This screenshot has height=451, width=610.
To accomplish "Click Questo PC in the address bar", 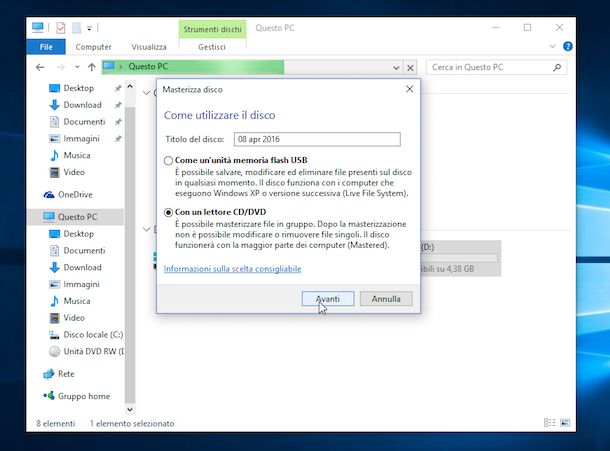I will (x=148, y=67).
